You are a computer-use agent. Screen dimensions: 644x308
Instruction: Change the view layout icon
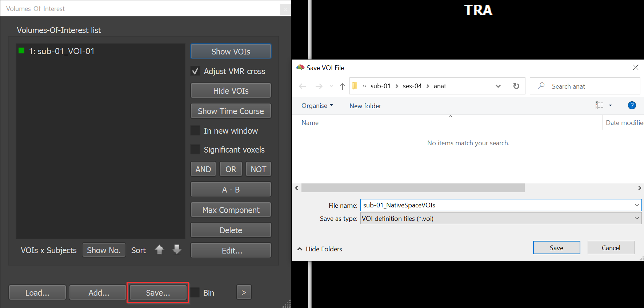pos(600,105)
